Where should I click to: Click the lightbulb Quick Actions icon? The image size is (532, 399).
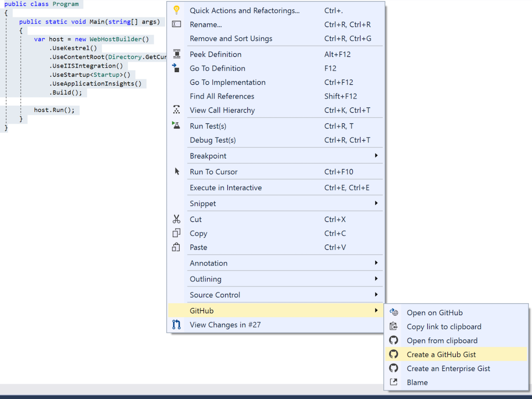point(176,10)
